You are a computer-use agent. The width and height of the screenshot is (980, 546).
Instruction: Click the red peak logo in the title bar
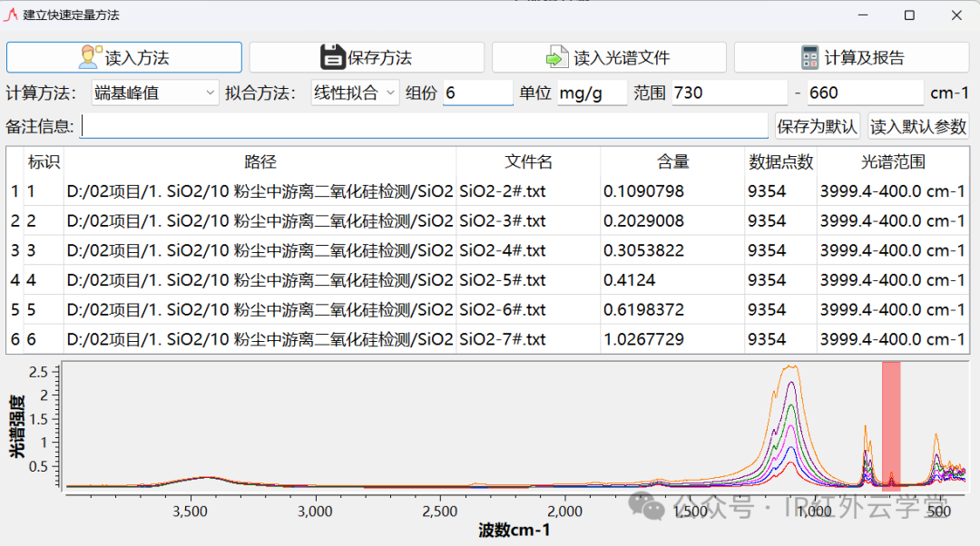(x=15, y=15)
